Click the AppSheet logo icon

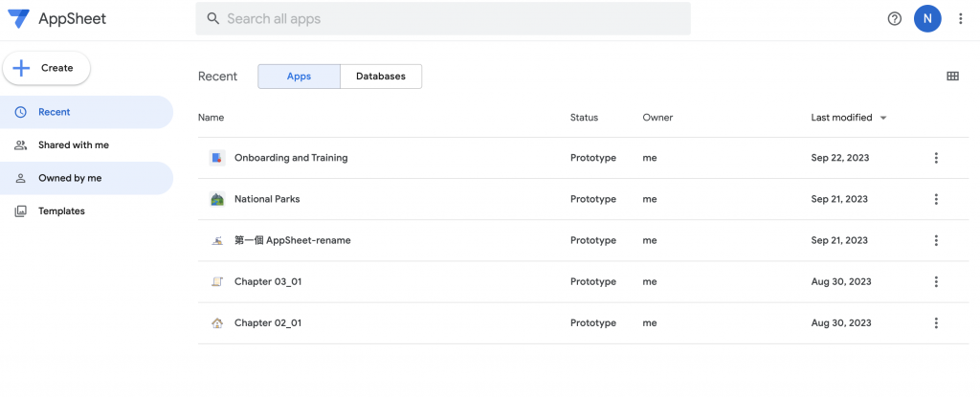pyautogui.click(x=18, y=18)
